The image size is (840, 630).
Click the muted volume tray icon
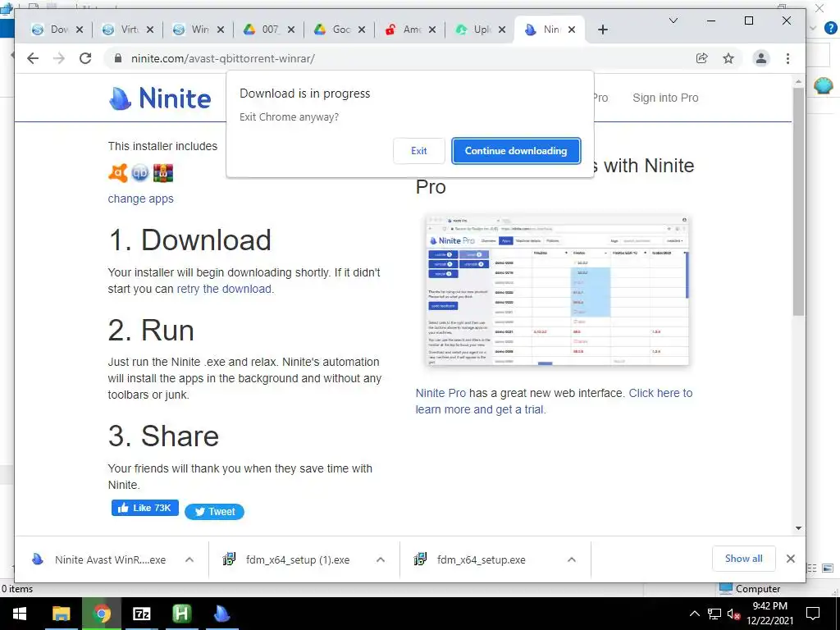point(733,614)
